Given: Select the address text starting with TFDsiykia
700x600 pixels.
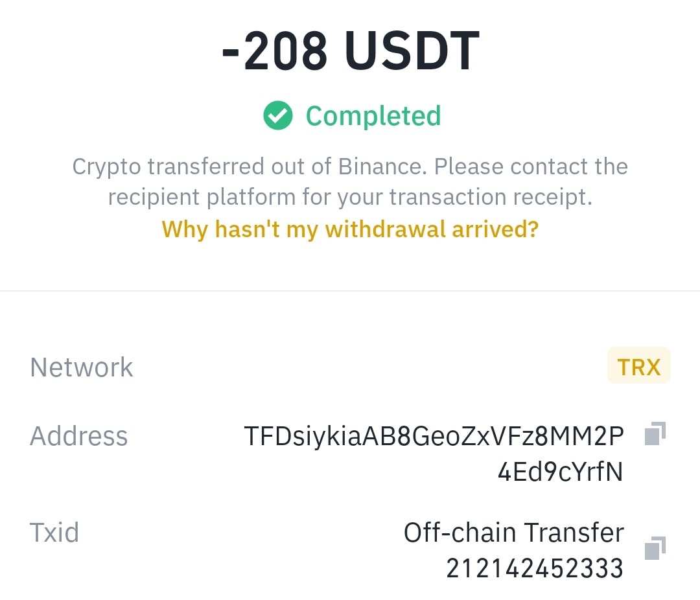Looking at the screenshot, I should (434, 453).
